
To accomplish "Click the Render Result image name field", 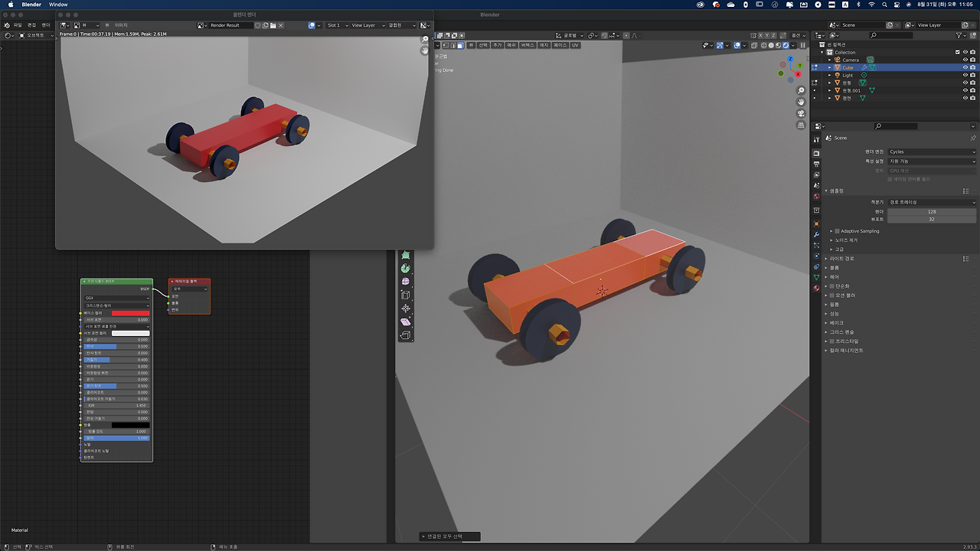I will 230,25.
